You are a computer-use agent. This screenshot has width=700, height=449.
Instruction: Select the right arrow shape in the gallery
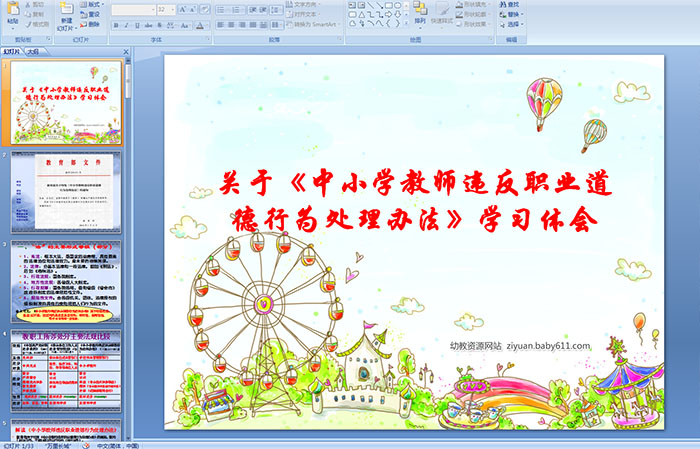389,14
